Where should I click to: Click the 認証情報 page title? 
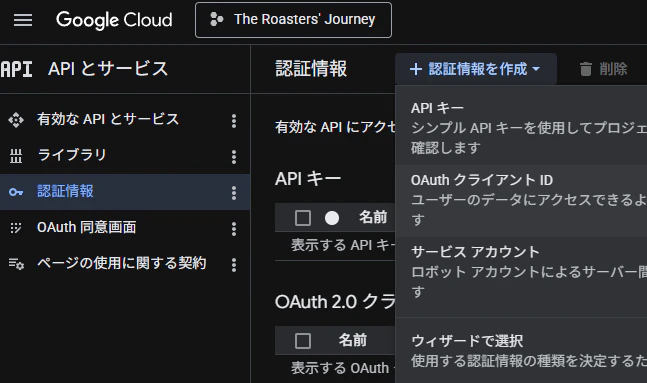(x=311, y=69)
